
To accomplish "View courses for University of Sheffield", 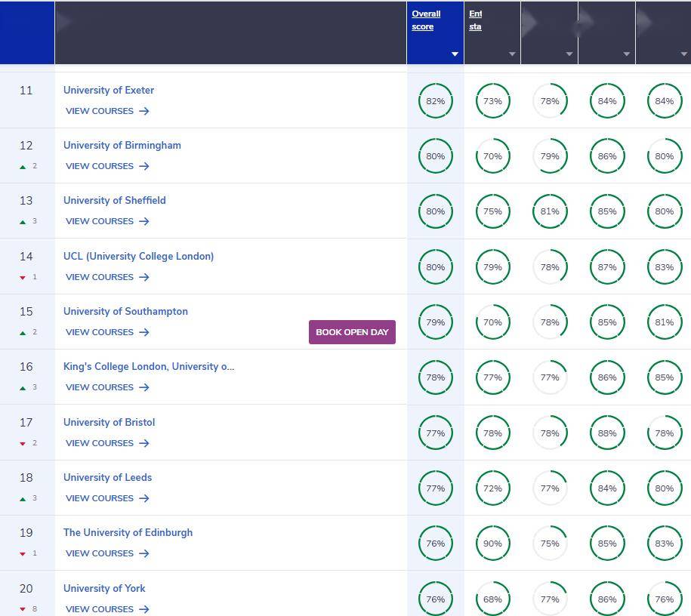I will click(x=107, y=221).
